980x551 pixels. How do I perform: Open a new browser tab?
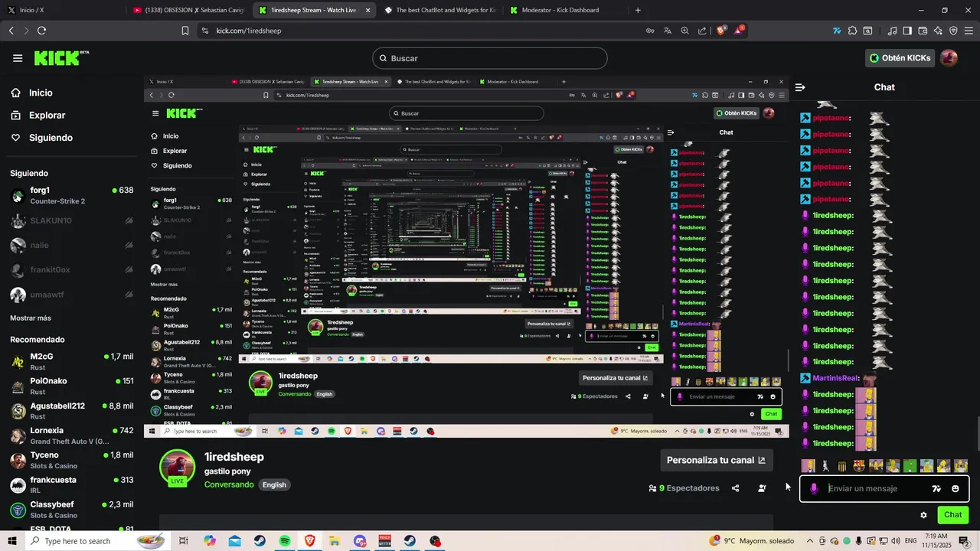pyautogui.click(x=638, y=10)
